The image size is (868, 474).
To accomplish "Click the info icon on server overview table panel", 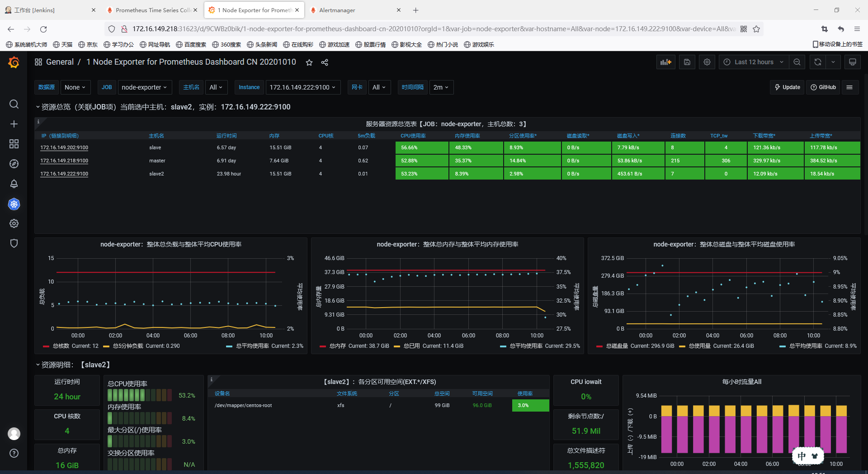I will [x=38, y=122].
